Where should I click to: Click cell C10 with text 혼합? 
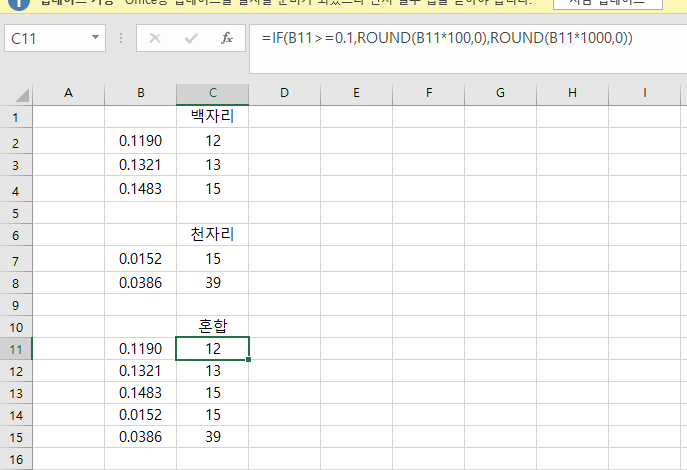(212, 326)
